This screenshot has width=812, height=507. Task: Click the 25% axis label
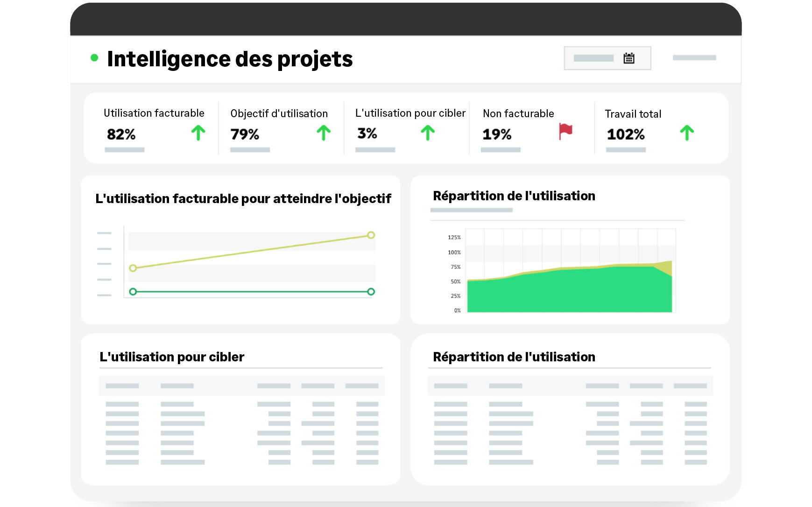(x=455, y=296)
